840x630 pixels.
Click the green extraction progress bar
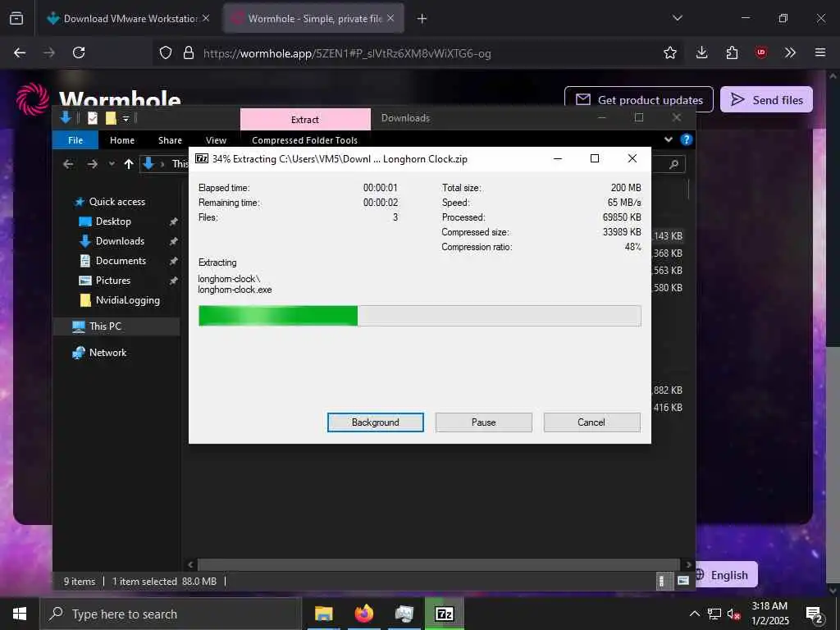tap(419, 316)
